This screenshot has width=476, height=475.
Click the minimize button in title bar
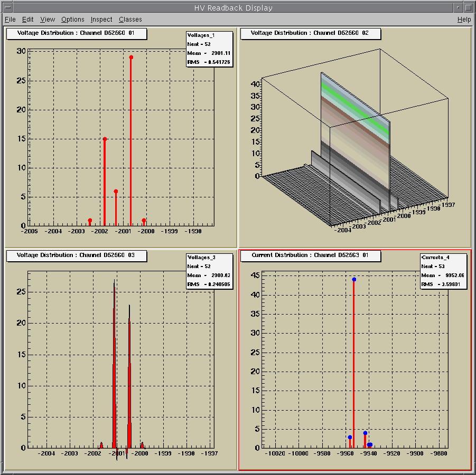458,7
